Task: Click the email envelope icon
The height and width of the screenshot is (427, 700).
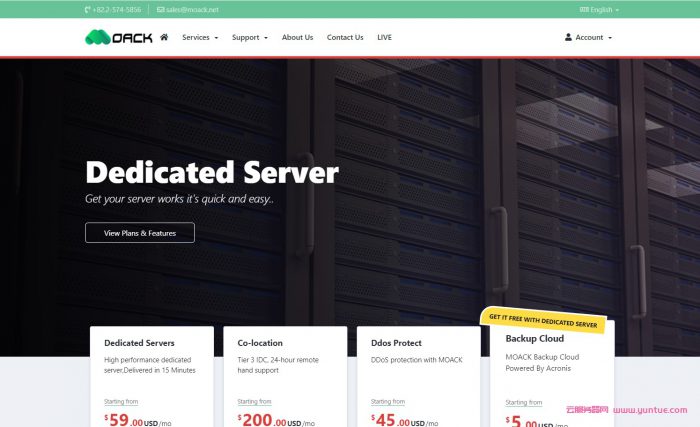Action: pyautogui.click(x=160, y=9)
